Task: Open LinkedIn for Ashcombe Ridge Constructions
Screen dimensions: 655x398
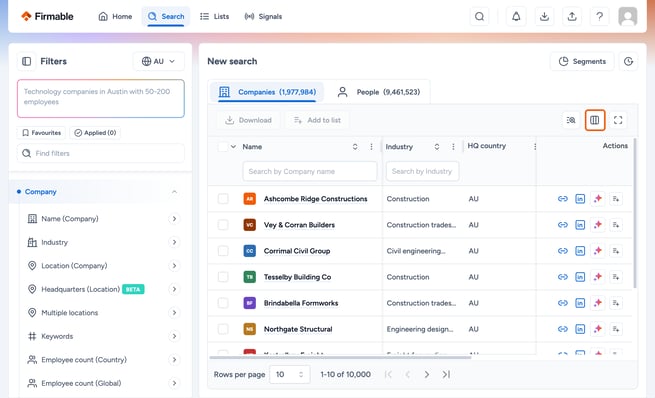Action: pyautogui.click(x=580, y=199)
